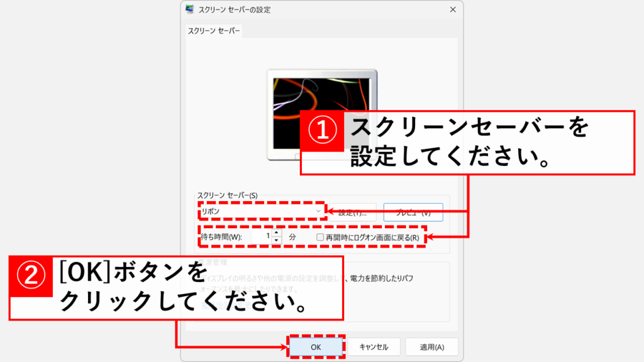Confirm settings with the OK button
Viewport: 644px width, 362px height.
pyautogui.click(x=316, y=347)
